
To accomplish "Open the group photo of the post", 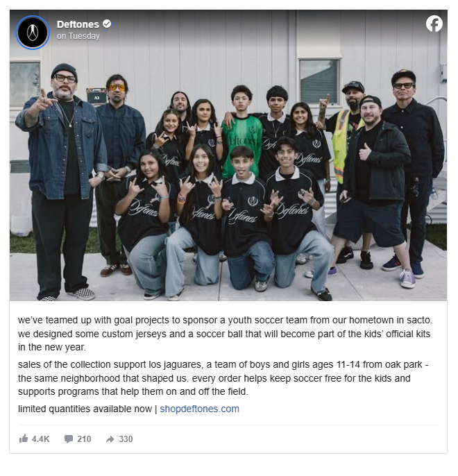I will (x=228, y=155).
